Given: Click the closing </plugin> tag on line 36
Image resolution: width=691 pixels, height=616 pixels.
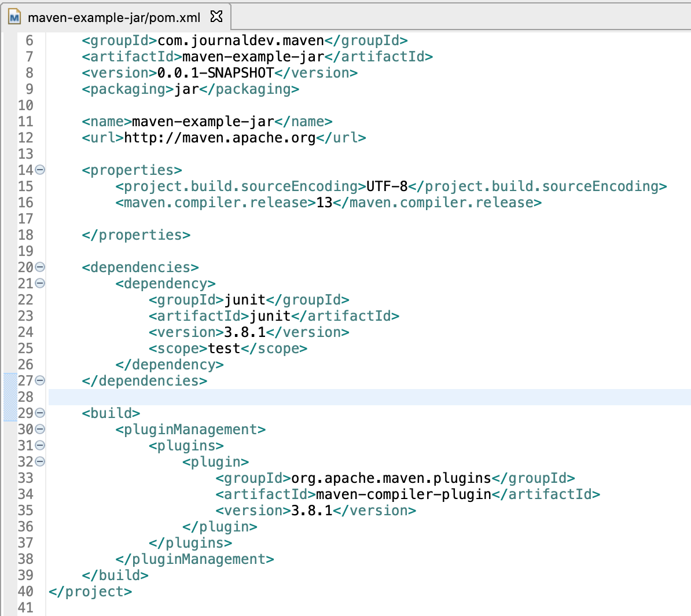Looking at the screenshot, I should point(220,526).
